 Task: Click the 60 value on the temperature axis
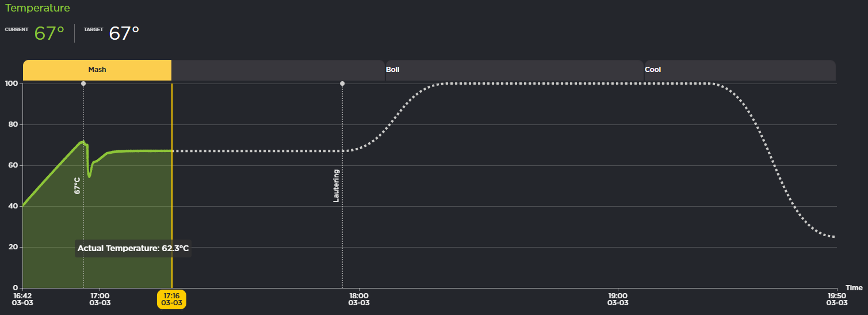pyautogui.click(x=14, y=165)
